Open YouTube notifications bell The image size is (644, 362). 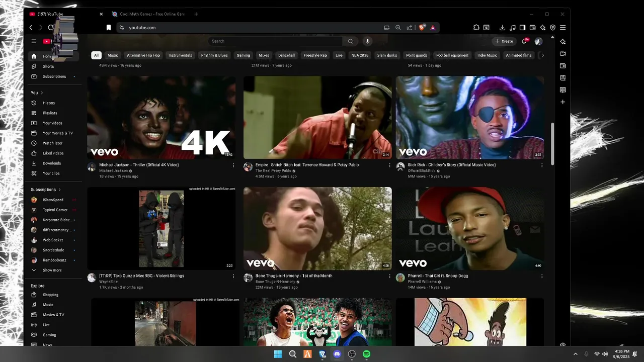pos(524,41)
